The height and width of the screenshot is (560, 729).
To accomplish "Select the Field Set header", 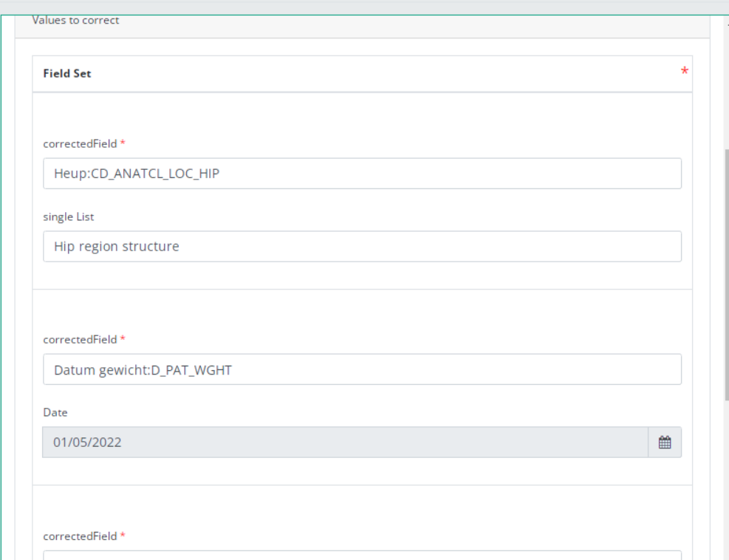I will [67, 74].
